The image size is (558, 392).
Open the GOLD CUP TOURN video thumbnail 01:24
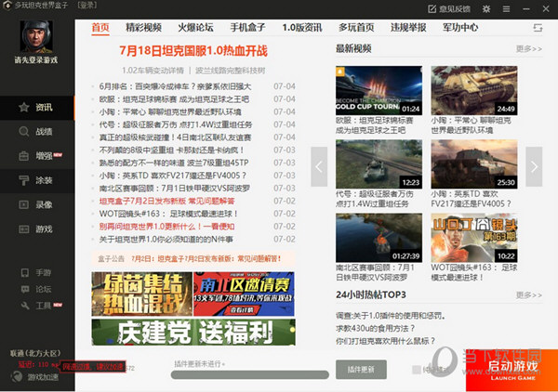379,90
